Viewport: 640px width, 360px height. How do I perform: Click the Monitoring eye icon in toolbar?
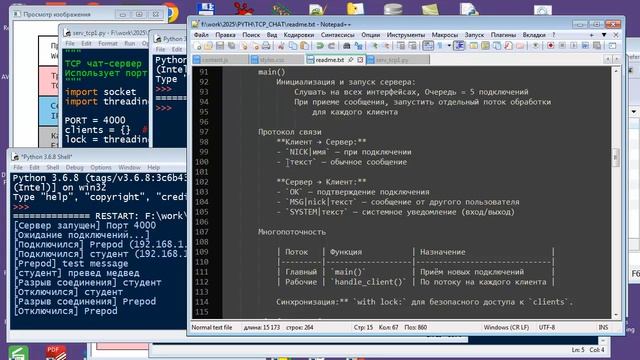(x=536, y=46)
